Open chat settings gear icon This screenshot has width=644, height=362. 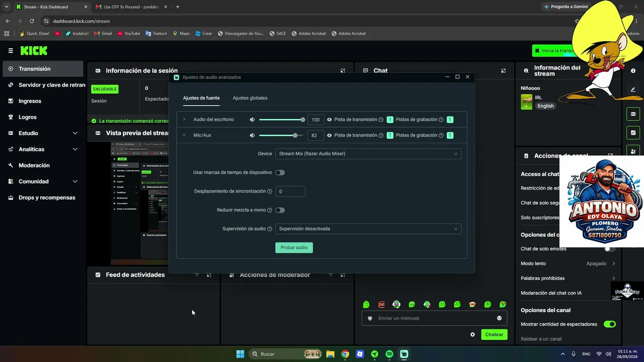pyautogui.click(x=472, y=334)
